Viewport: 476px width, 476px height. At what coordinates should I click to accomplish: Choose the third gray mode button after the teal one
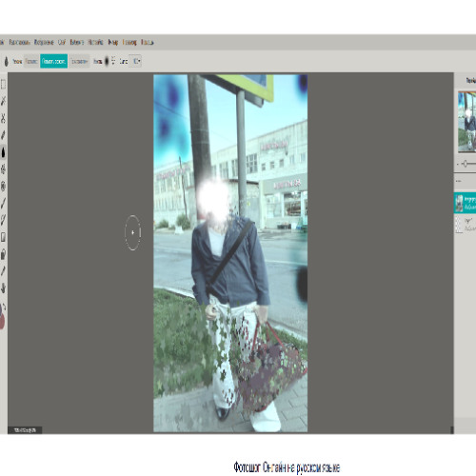[x=79, y=61]
